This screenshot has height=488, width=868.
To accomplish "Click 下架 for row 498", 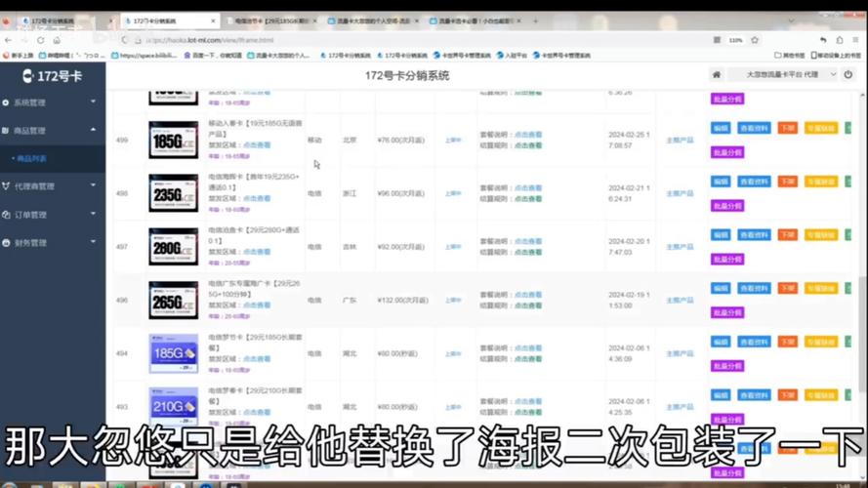I will pos(787,182).
